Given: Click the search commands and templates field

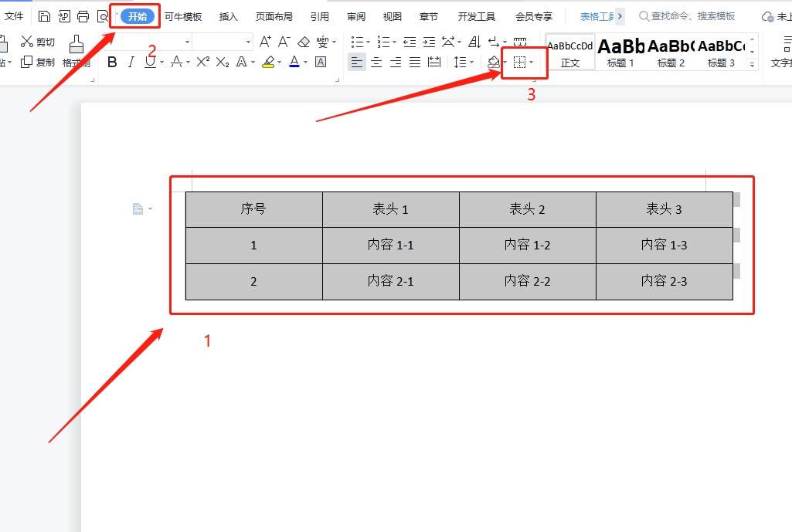Looking at the screenshot, I should [x=687, y=16].
